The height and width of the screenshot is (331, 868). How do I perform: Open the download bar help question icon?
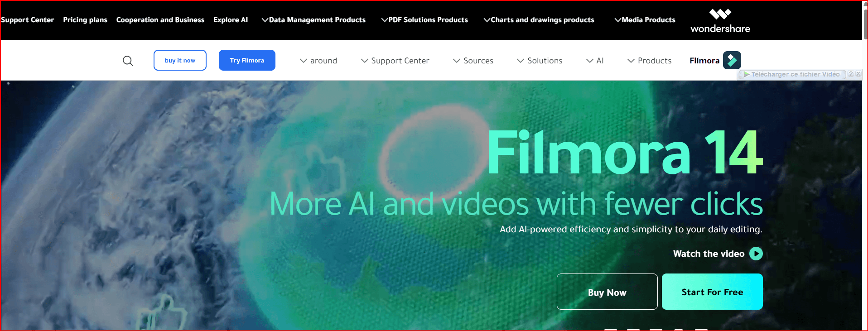[x=851, y=74]
